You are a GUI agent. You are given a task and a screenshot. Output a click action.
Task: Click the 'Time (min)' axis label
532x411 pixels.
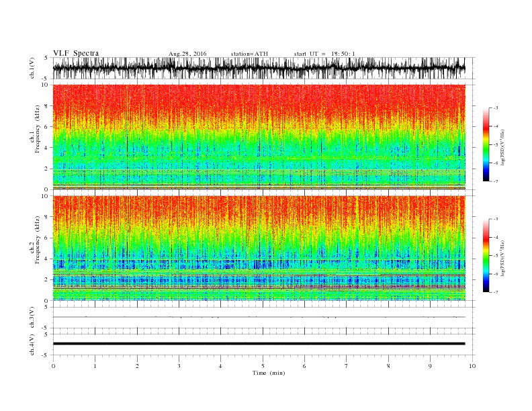click(269, 373)
